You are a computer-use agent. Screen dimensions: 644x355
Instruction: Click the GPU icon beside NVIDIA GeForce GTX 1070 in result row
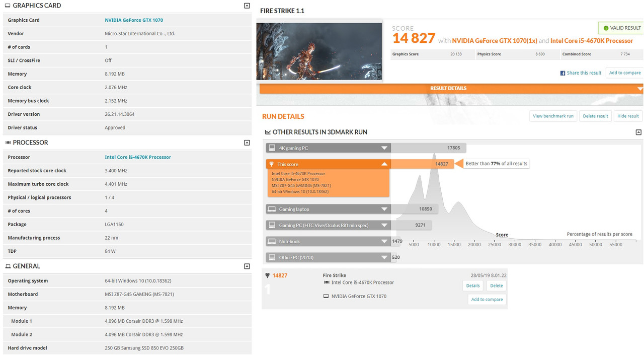326,296
